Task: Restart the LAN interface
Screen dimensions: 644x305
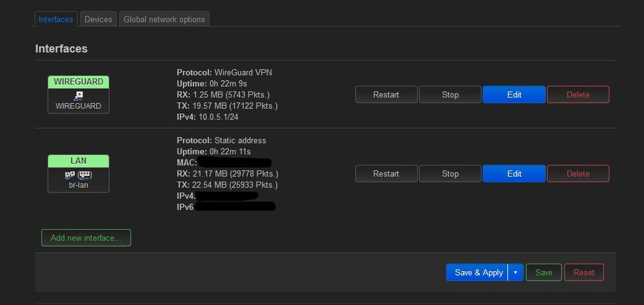Action: pos(386,174)
